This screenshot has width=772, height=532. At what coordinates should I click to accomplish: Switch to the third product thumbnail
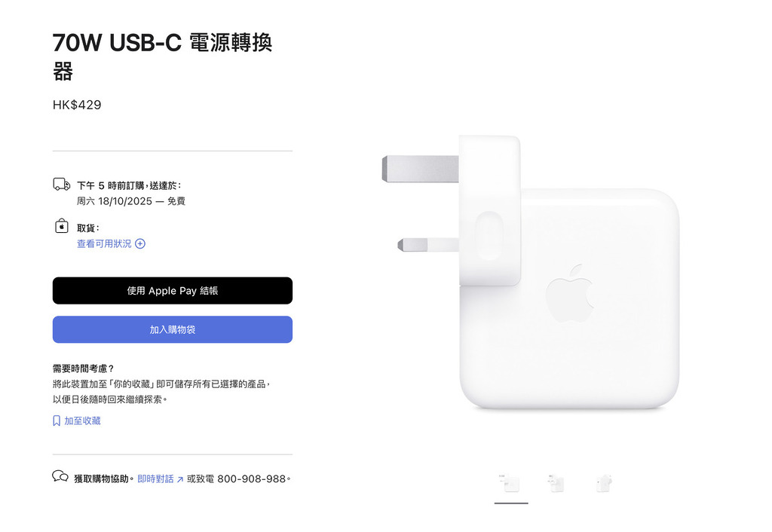(x=604, y=484)
